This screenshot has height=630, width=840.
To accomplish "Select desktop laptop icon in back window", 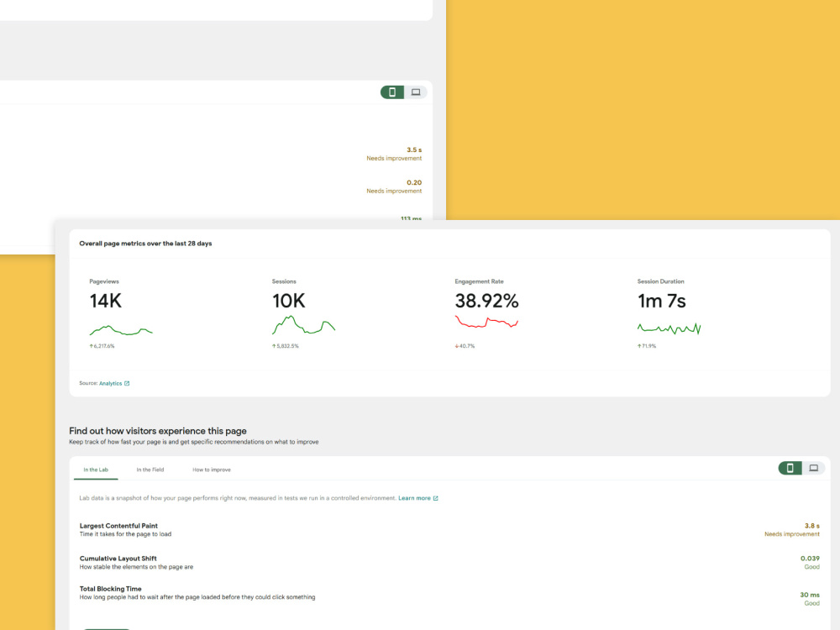I will coord(416,92).
